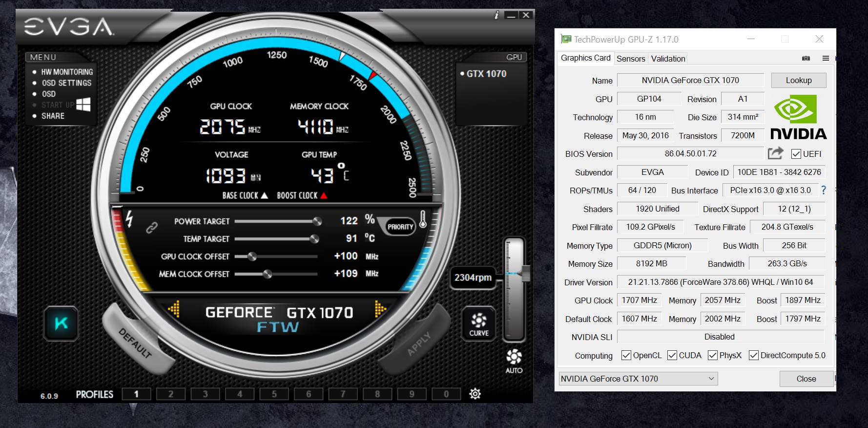The height and width of the screenshot is (428, 868).
Task: Toggle the PhysX checkbox
Action: (713, 355)
